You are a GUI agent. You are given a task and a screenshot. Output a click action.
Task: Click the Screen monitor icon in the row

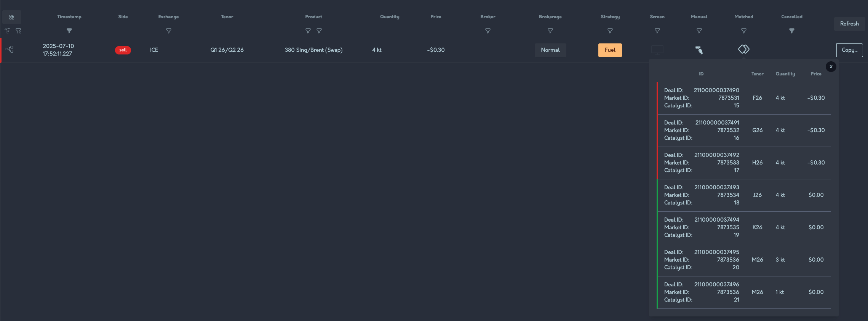pyautogui.click(x=657, y=50)
